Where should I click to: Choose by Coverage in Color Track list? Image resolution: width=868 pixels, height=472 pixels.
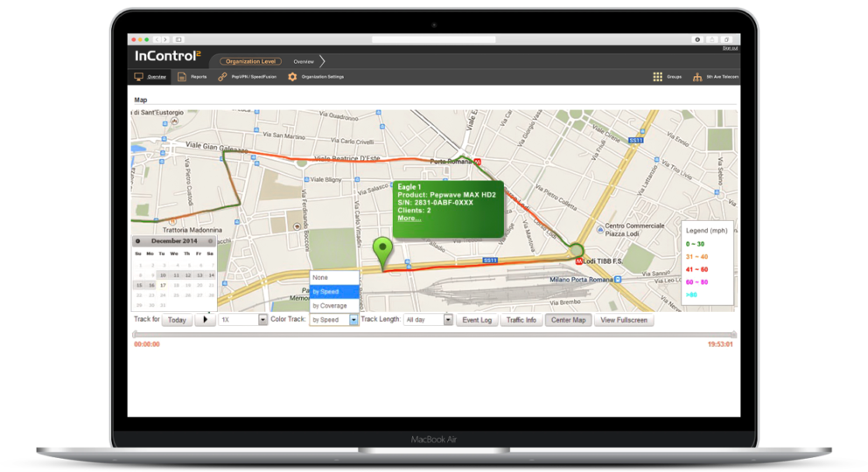point(334,306)
